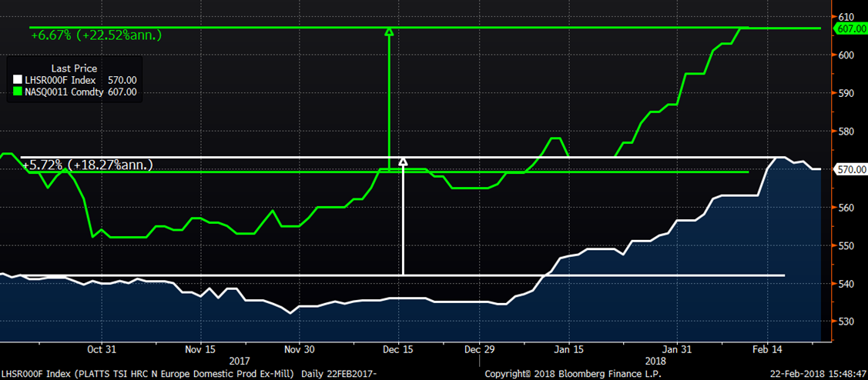
Task: Click the white arrowhead on the lower annotation
Action: pos(403,162)
